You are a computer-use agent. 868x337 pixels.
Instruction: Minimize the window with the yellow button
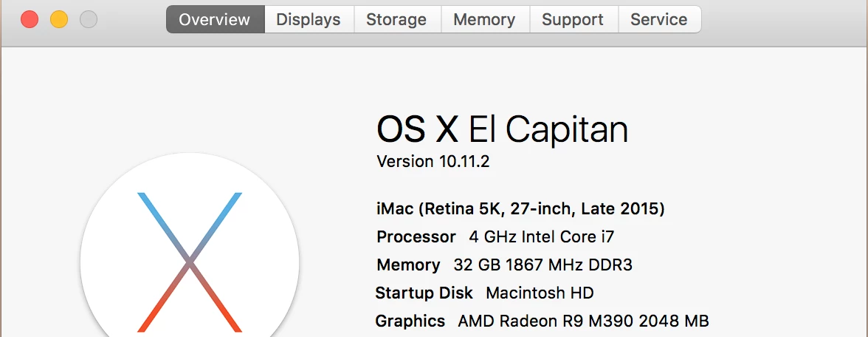pyautogui.click(x=59, y=19)
